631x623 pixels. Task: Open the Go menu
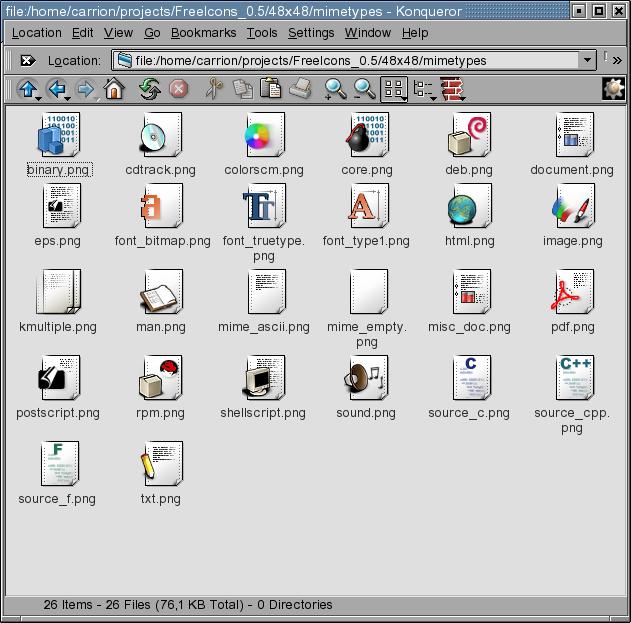152,33
